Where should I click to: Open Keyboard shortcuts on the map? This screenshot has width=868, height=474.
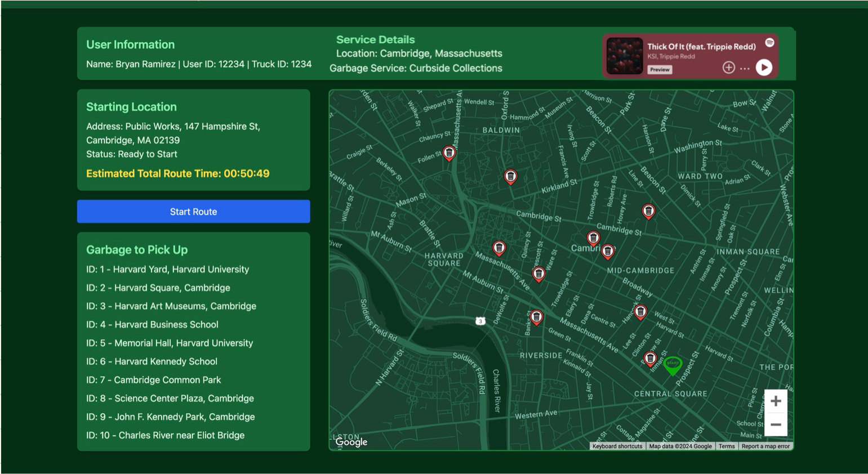coord(617,446)
